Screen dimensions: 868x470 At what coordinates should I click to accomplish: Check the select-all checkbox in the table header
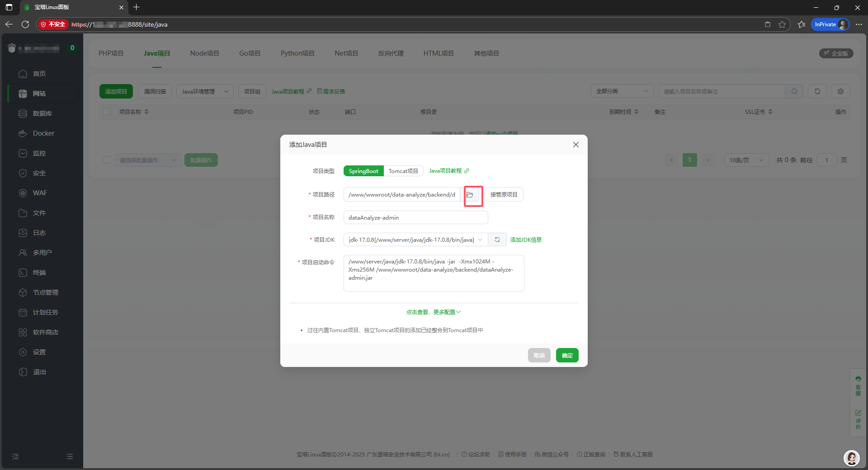coord(107,112)
